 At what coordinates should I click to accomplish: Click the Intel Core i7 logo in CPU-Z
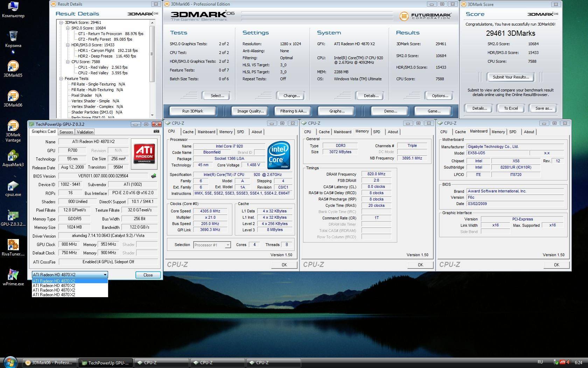[279, 155]
